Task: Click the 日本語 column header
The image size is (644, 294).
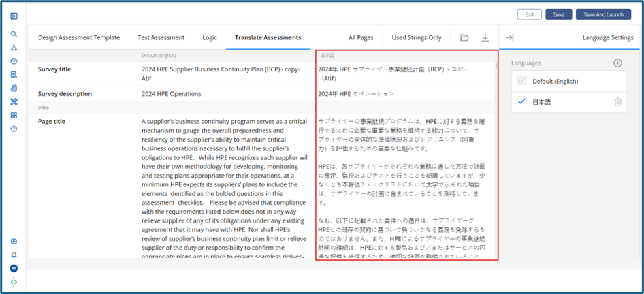Action: tap(327, 55)
